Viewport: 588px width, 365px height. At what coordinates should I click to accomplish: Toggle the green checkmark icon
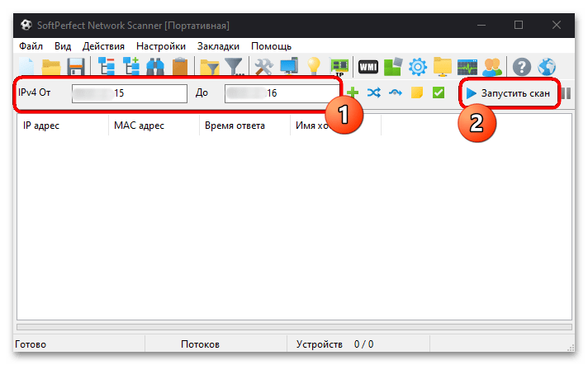[x=438, y=92]
